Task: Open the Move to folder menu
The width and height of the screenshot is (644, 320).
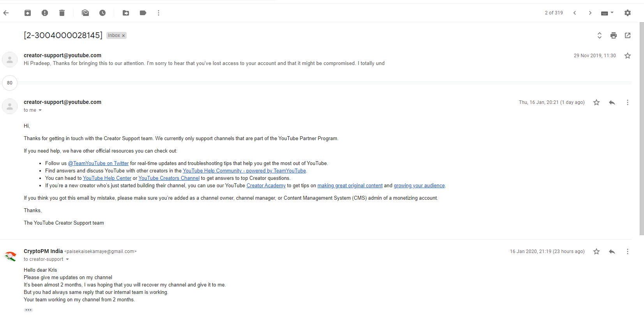Action: click(126, 13)
